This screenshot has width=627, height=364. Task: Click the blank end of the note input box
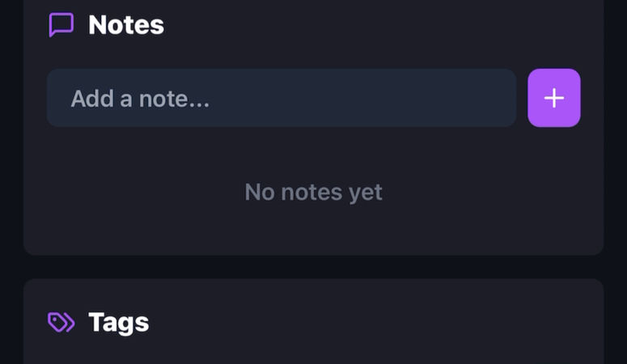400,98
